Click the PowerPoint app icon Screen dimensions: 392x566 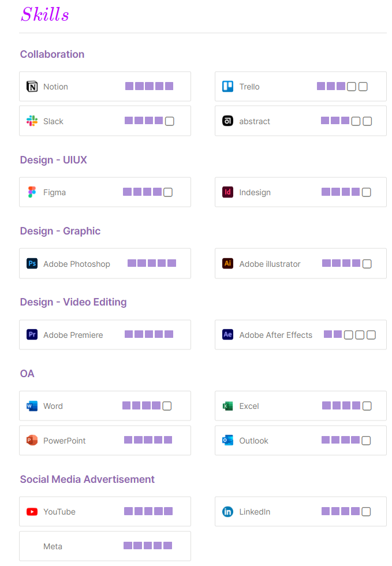click(32, 440)
